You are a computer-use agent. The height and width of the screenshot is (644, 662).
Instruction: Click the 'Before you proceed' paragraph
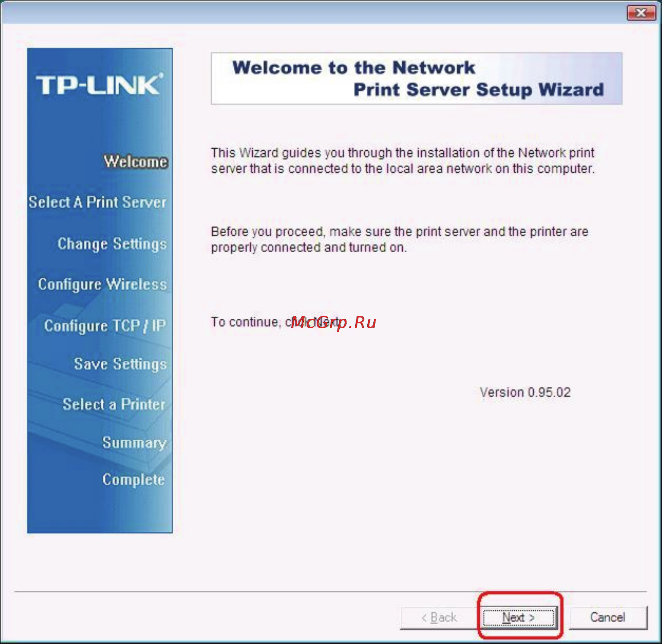399,239
